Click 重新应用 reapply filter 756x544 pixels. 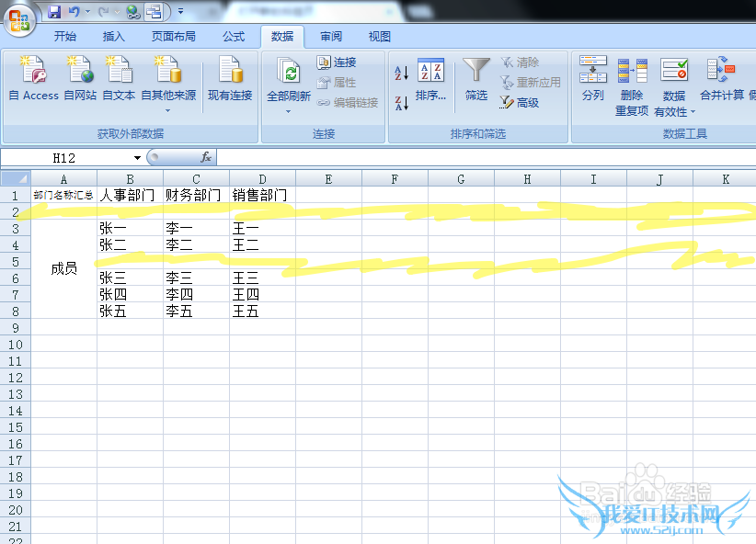(531, 83)
